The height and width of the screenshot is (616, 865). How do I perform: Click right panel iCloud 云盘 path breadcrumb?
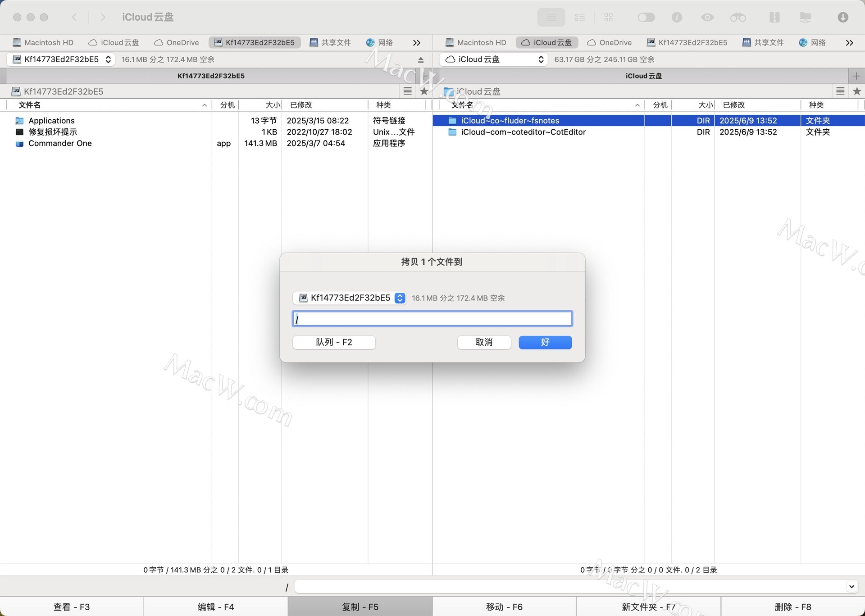(472, 91)
